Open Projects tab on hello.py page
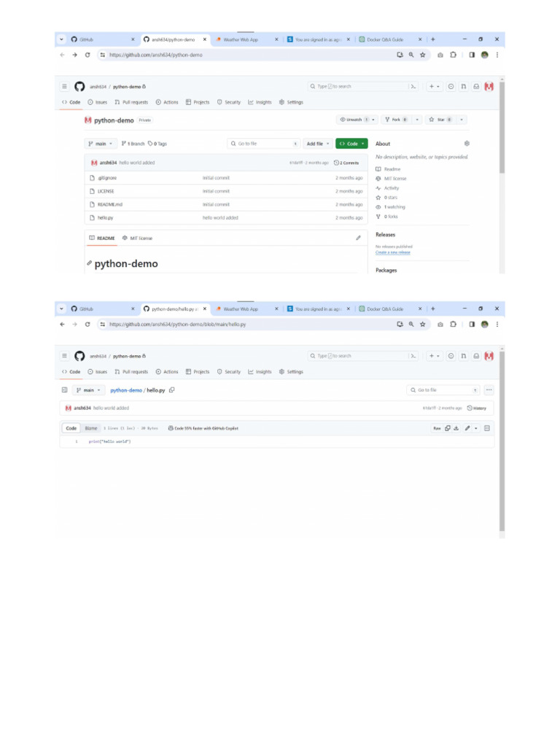 (x=198, y=371)
